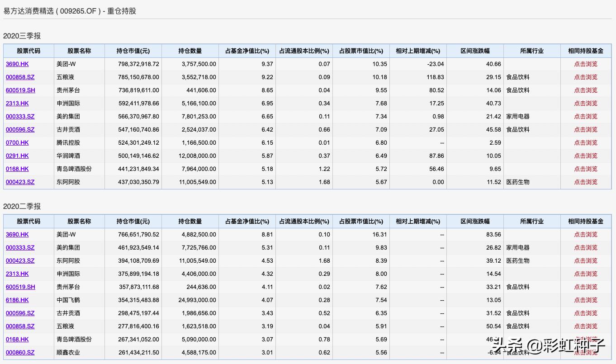Click 点击浏览 beside 青岛啤酒股份 in 三季报
616x364 pixels.
(x=586, y=169)
